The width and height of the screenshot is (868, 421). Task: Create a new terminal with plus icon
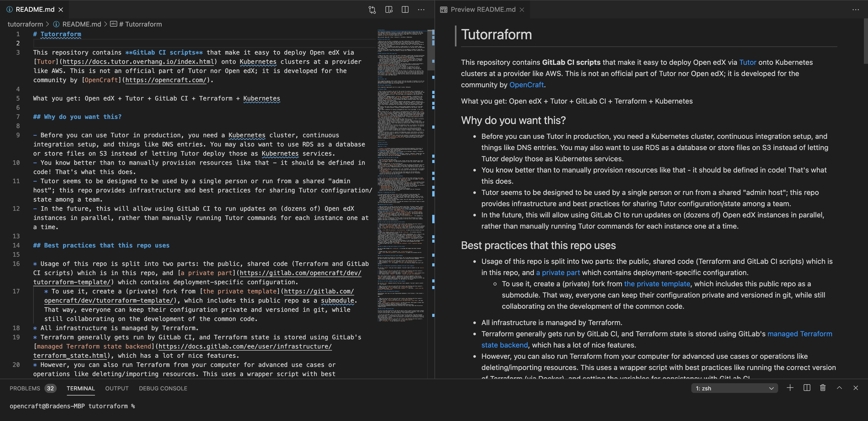[790, 388]
